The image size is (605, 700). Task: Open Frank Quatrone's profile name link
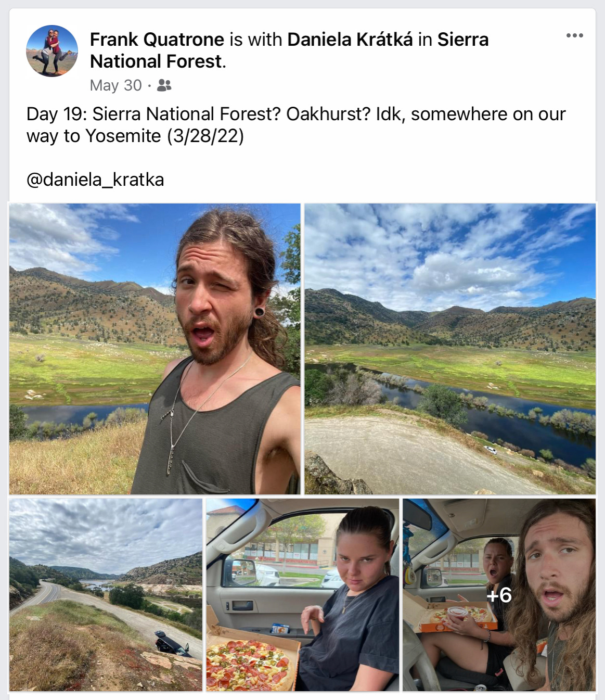tap(157, 40)
